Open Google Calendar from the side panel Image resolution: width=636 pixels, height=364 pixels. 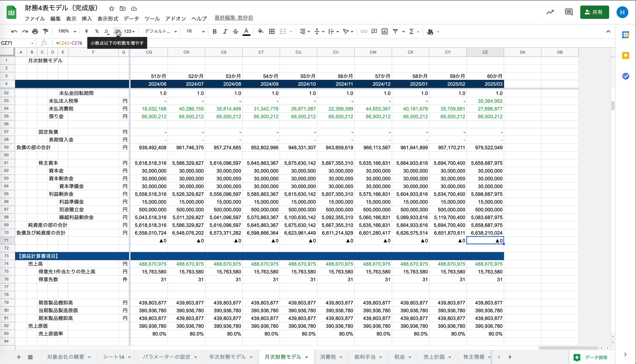[625, 35]
